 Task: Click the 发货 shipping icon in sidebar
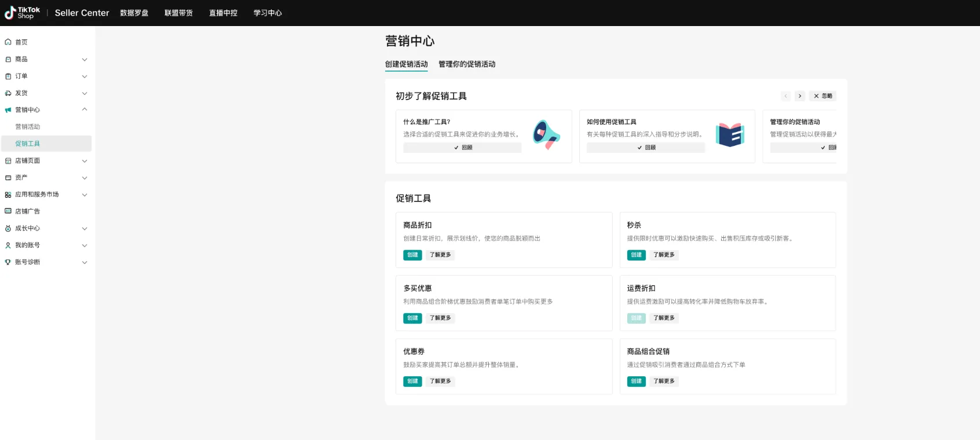pyautogui.click(x=8, y=93)
